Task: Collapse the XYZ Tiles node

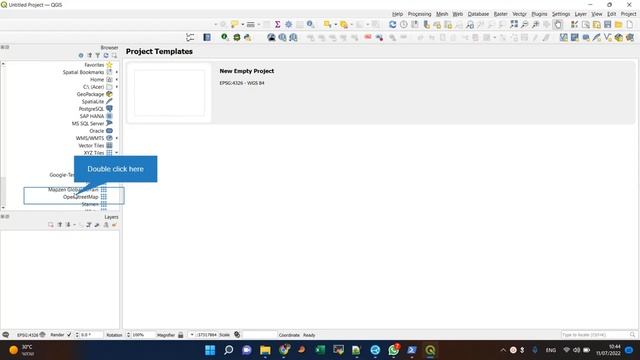Action: tap(117, 153)
